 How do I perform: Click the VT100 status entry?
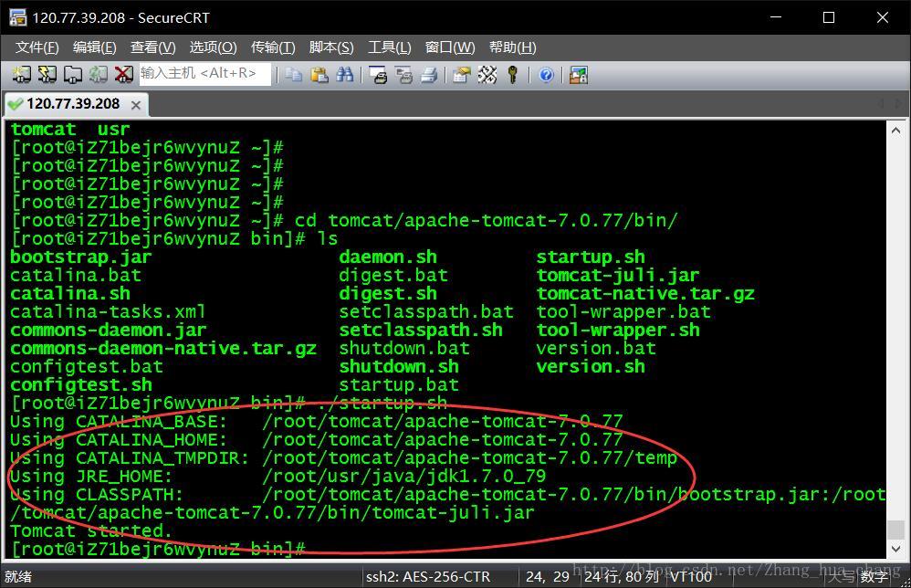point(691,576)
